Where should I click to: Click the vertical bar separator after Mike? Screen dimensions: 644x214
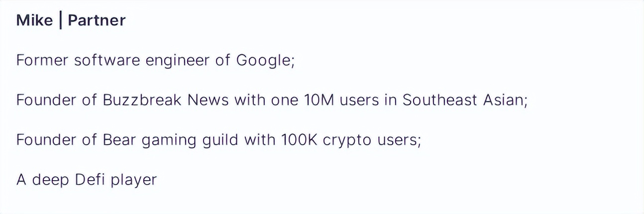tap(60, 21)
